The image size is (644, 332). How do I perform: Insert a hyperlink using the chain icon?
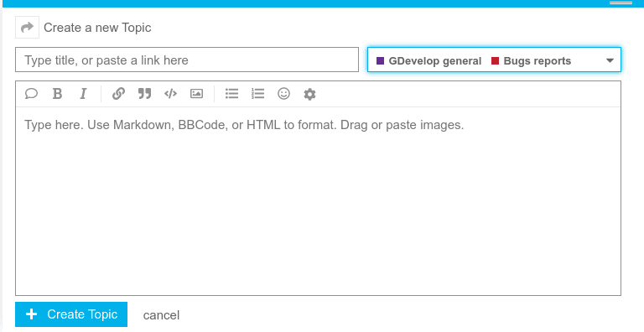pos(118,94)
